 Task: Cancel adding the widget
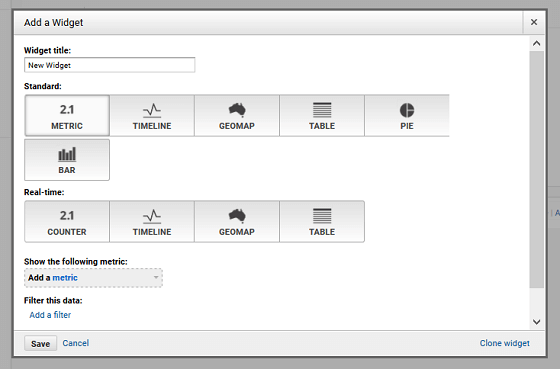pos(76,343)
